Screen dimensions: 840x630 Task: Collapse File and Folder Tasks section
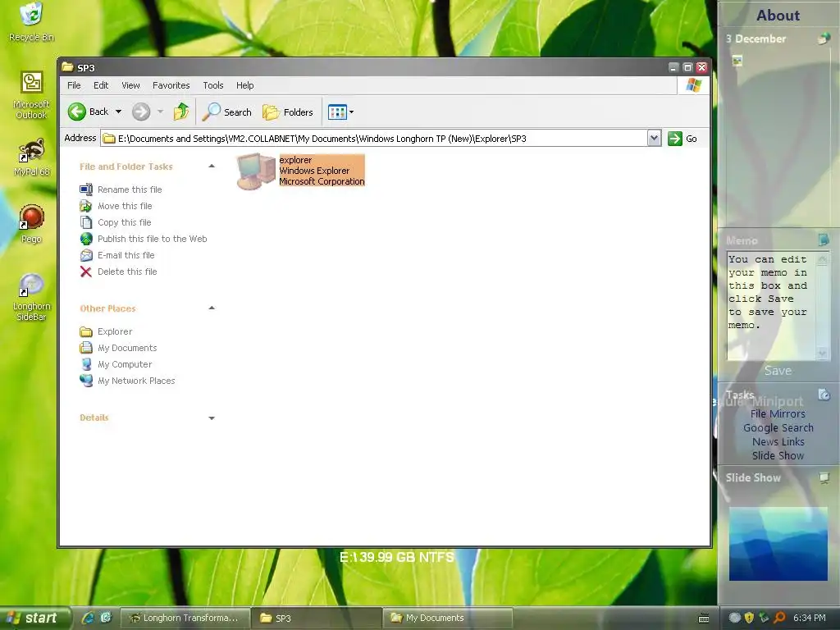coord(212,166)
